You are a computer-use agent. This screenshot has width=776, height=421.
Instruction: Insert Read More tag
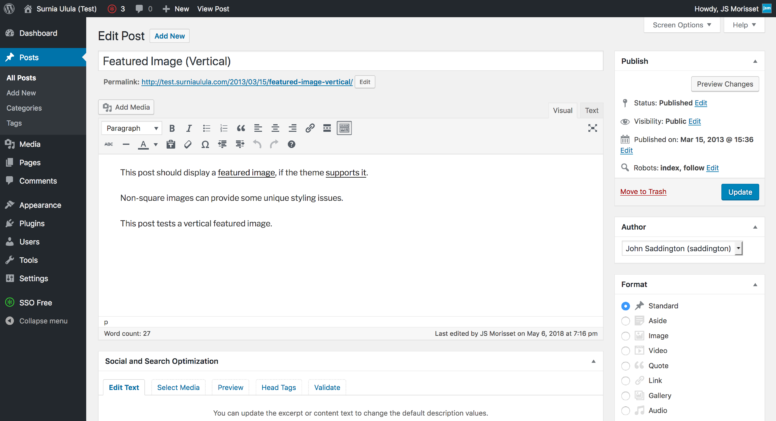click(327, 128)
